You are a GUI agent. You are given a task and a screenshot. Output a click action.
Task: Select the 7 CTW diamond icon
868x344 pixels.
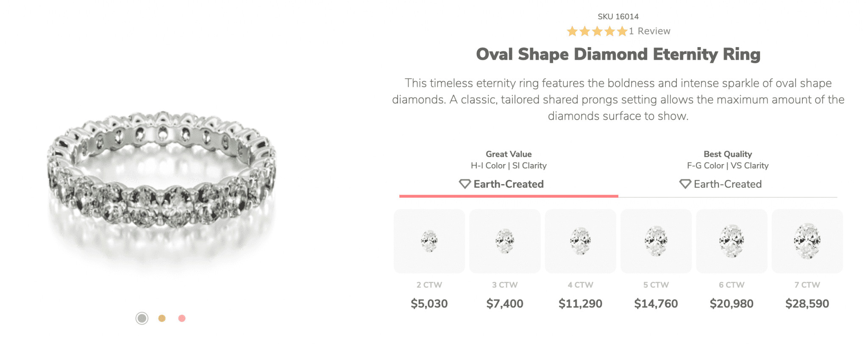click(807, 241)
